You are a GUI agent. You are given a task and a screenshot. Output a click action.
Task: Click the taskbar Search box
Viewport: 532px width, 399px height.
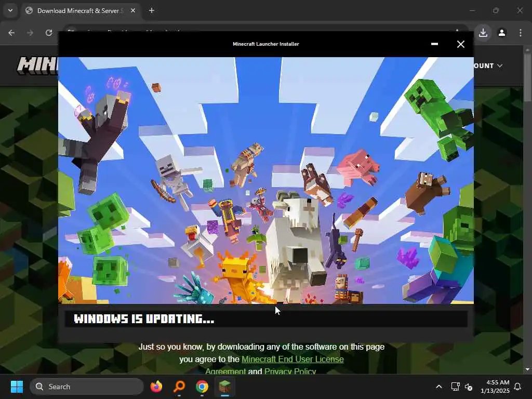pyautogui.click(x=87, y=387)
